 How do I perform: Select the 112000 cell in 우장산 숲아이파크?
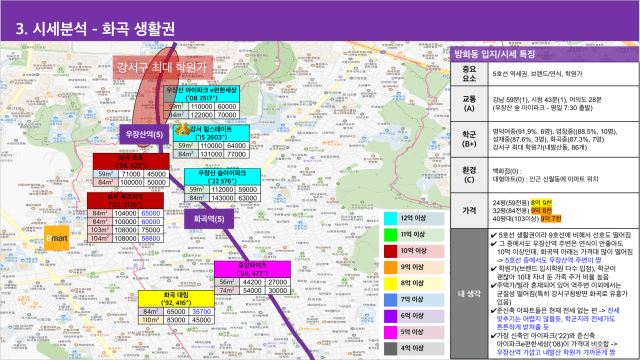click(x=222, y=190)
